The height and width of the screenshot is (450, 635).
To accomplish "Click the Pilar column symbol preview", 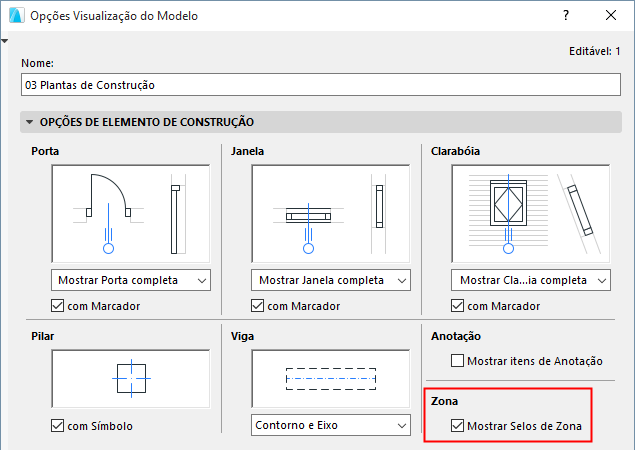I will pos(130,380).
